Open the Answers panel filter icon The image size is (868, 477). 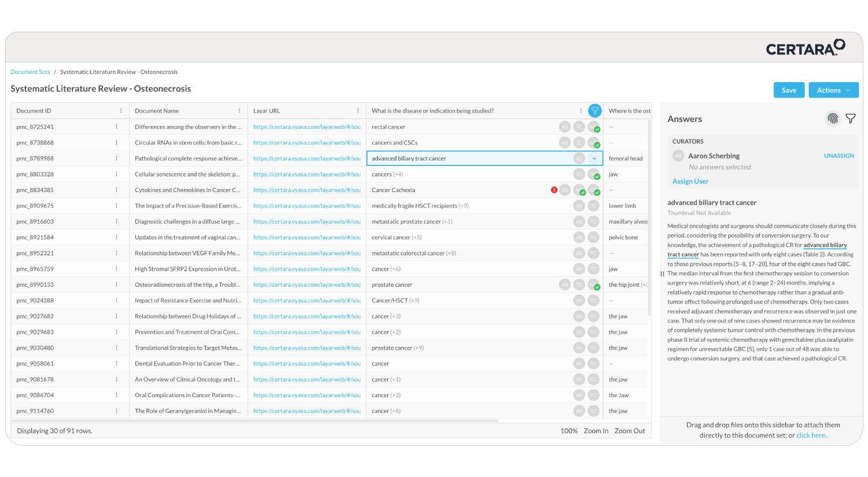(851, 119)
